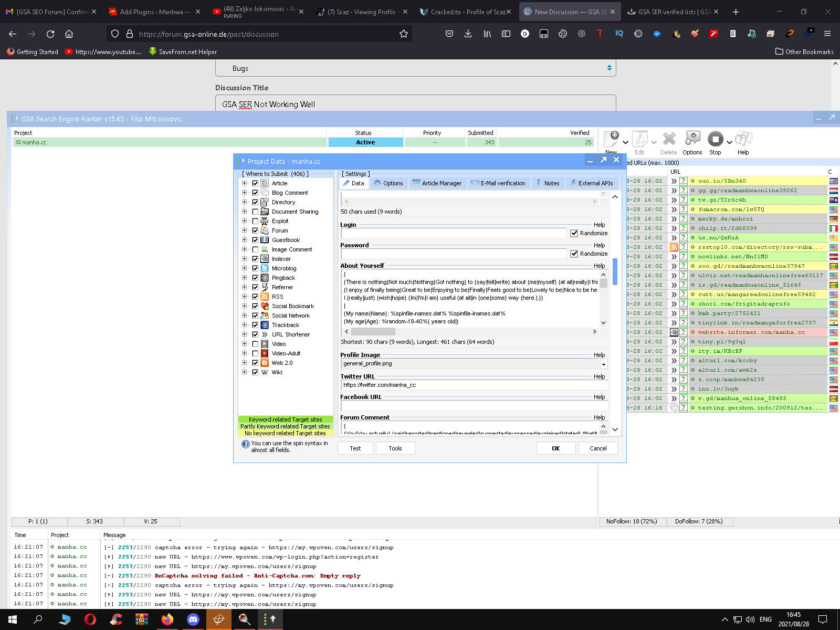840x630 pixels.
Task: Open Firefox downloads arrow icon
Action: coord(468,34)
